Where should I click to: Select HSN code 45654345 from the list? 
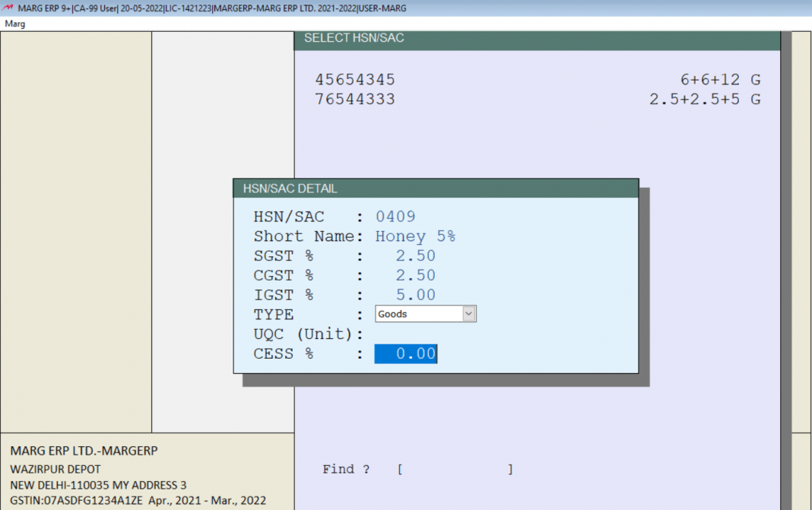click(355, 79)
